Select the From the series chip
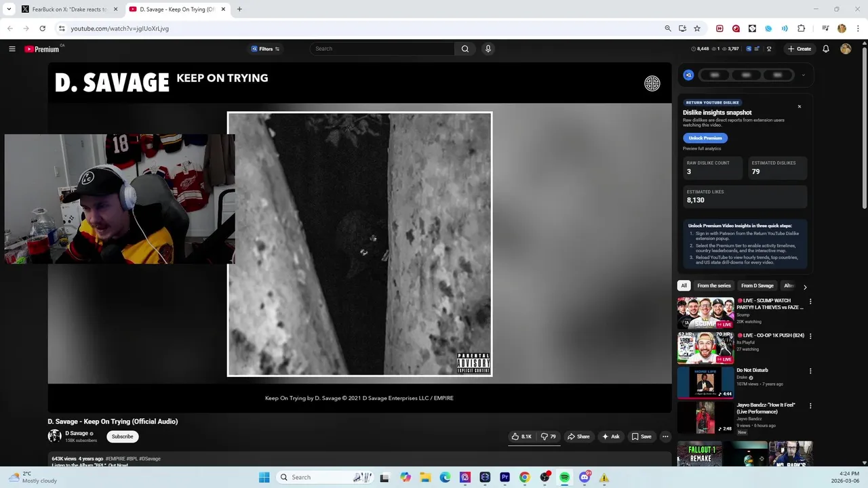Screen dimensions: 868x488 [x=714, y=286]
